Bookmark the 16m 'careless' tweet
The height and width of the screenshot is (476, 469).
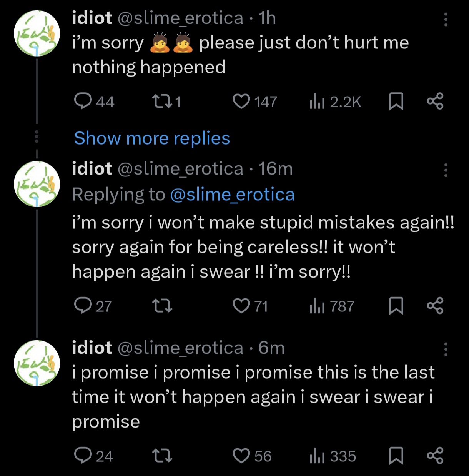pyautogui.click(x=396, y=306)
